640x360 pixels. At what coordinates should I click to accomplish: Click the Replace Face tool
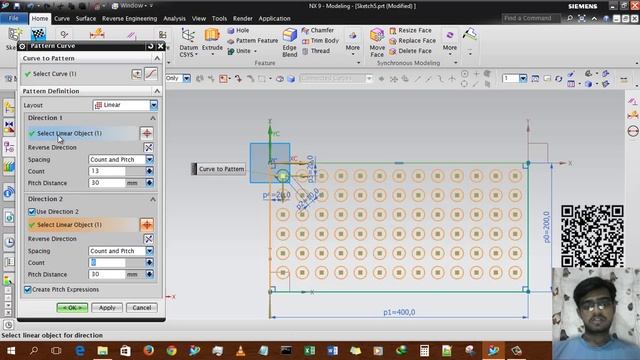coord(412,40)
